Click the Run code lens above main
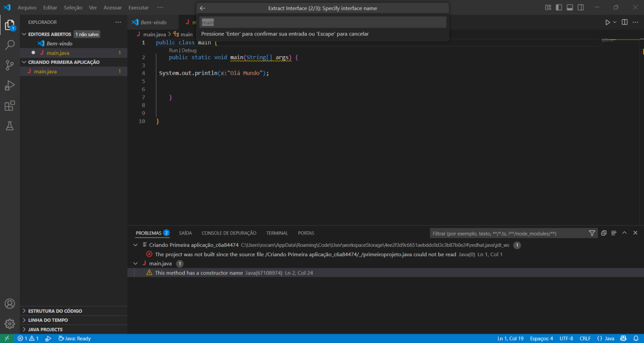Screen dimensions: 644x343 (x=173, y=50)
